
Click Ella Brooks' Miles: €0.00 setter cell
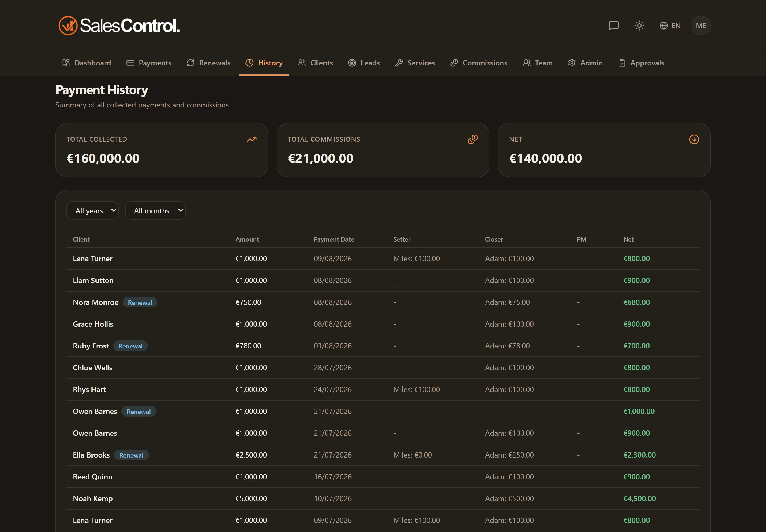(413, 455)
